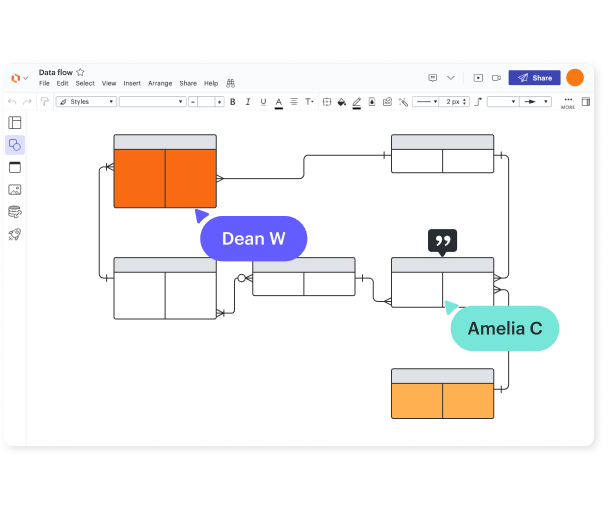Image resolution: width=608 pixels, height=509 pixels.
Task: Click the MORE toolbar button
Action: coord(568,102)
